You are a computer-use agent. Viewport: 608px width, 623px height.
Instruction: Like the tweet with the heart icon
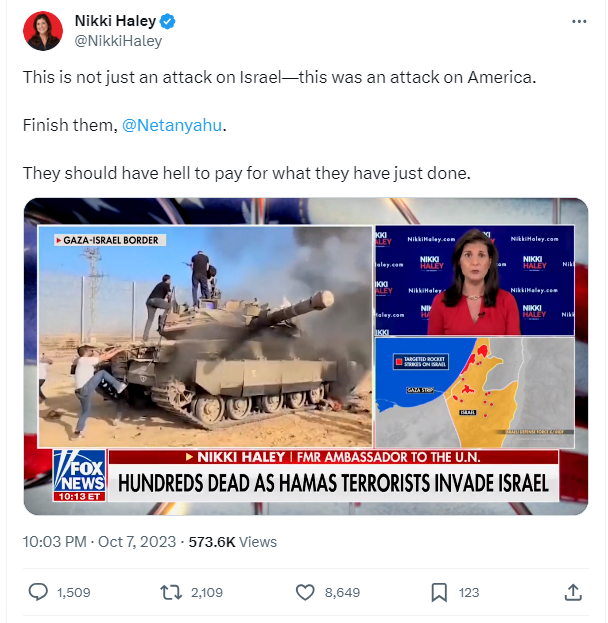[x=305, y=592]
